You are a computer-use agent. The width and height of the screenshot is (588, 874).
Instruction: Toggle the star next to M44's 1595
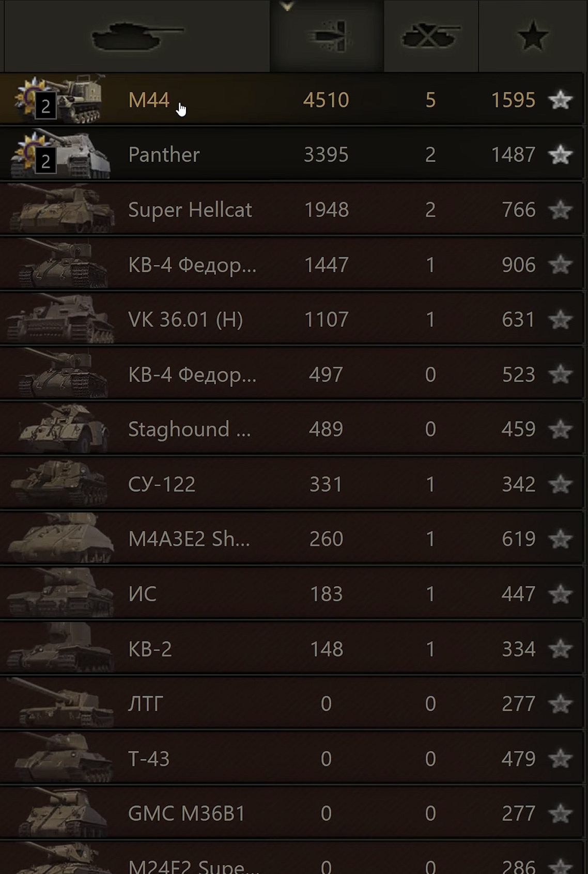[x=560, y=100]
